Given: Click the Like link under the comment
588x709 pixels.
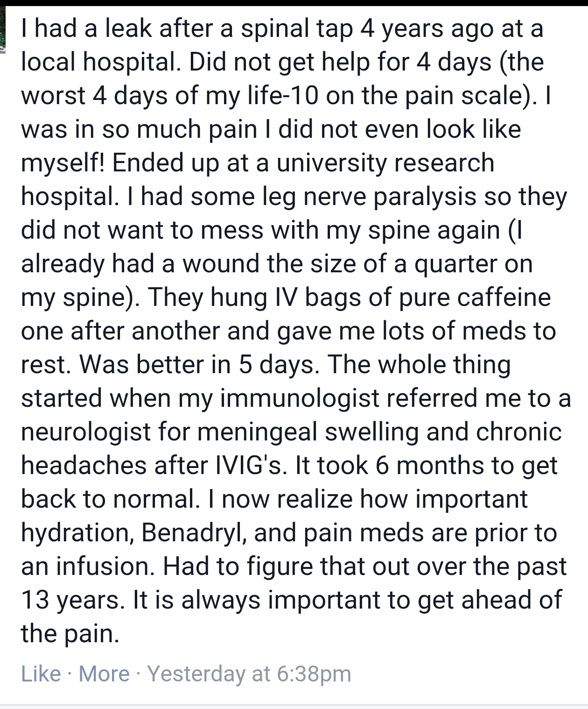Looking at the screenshot, I should [x=41, y=674].
